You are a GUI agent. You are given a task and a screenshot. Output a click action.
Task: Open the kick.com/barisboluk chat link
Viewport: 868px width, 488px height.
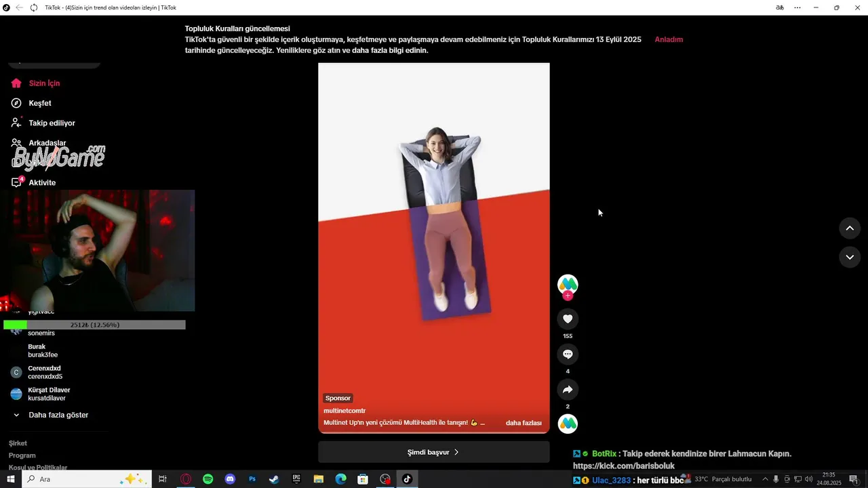[x=624, y=466]
